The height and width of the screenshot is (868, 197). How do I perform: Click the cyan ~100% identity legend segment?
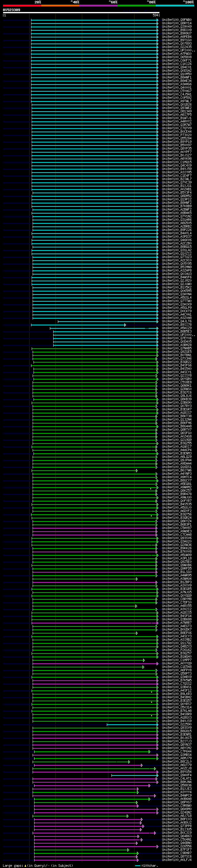click(175, 6)
